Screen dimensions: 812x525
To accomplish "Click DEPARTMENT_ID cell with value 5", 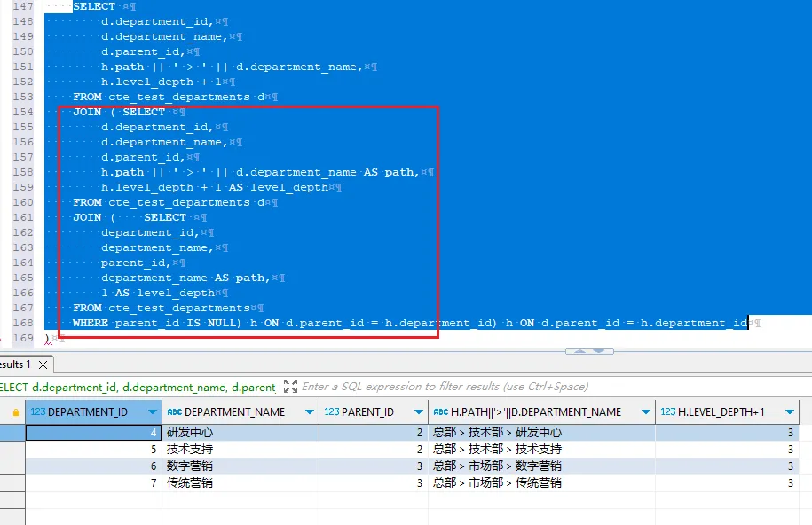I will (94, 449).
